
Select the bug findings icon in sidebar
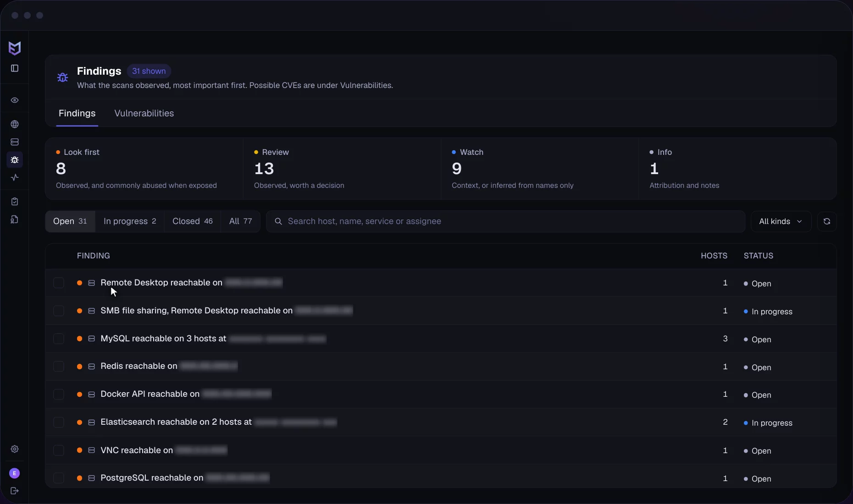tap(15, 160)
